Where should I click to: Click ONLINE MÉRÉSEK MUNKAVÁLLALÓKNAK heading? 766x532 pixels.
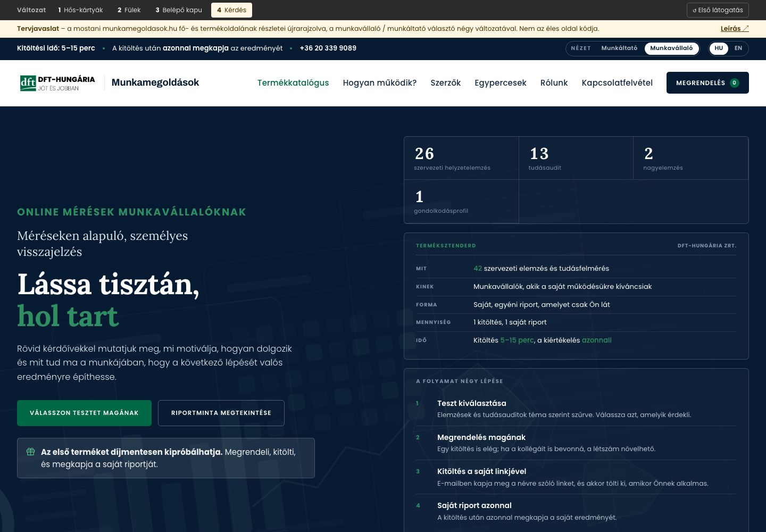tap(132, 212)
